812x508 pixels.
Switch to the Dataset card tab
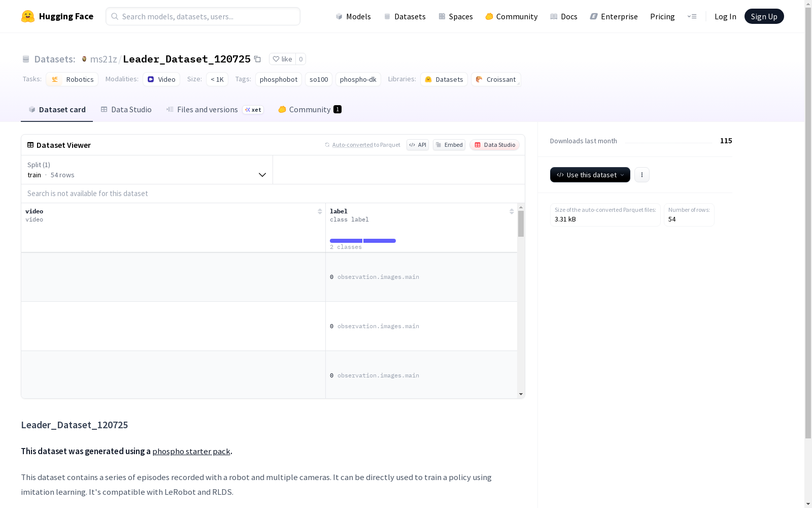[x=57, y=110]
